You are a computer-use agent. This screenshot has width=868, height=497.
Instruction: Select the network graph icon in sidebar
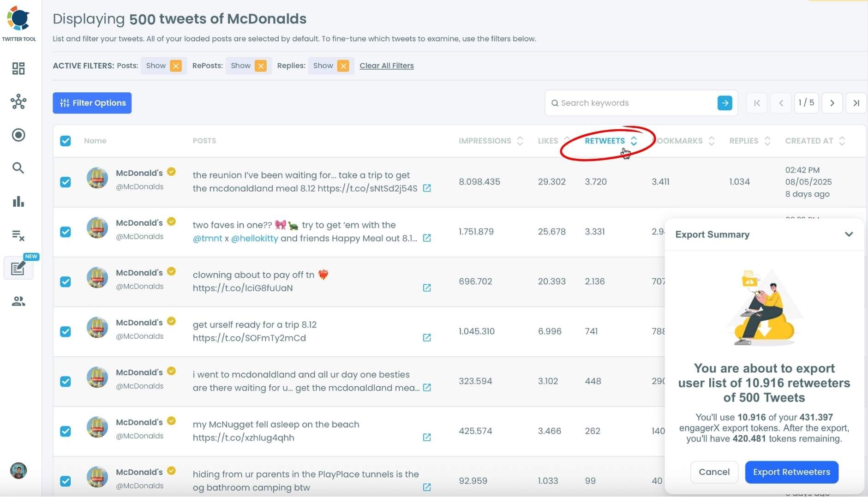pyautogui.click(x=18, y=102)
